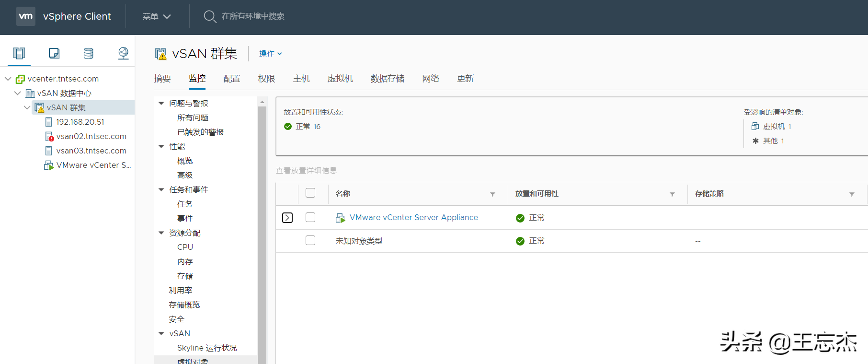The image size is (868, 364).
Task: Switch to the 更新 tab
Action: [x=465, y=79]
